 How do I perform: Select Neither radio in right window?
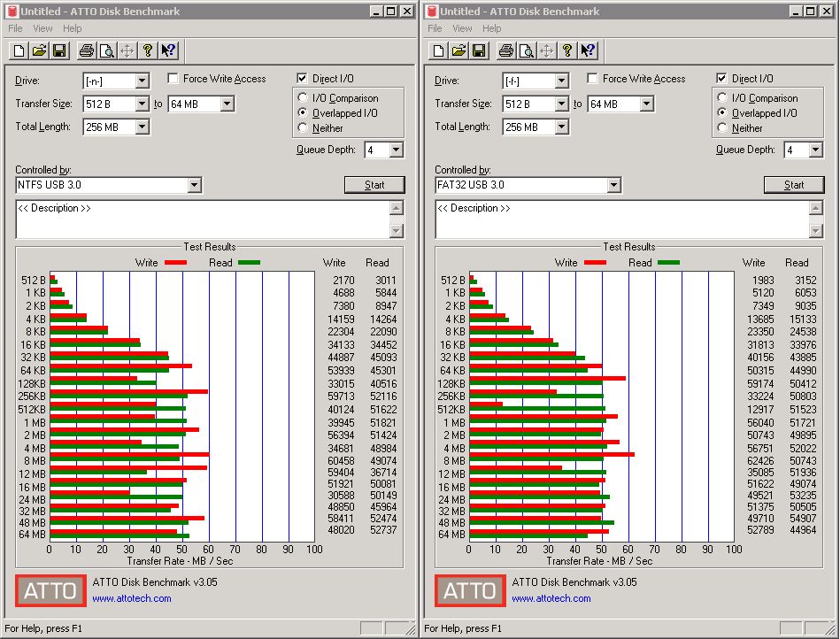point(722,127)
